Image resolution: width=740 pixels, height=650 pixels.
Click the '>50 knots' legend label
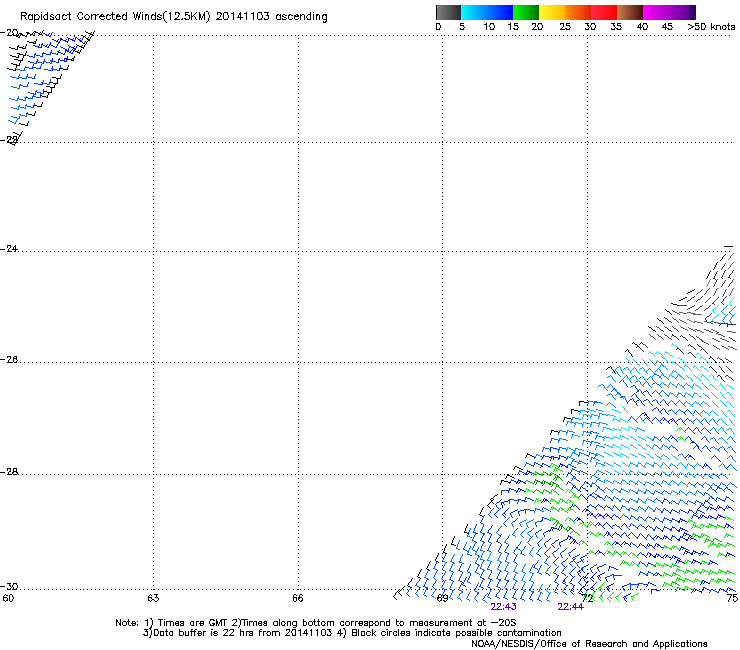711,27
